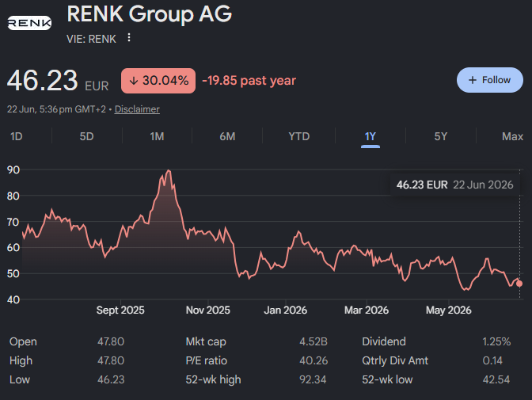Click the 30.04% decline badge

[x=158, y=81]
